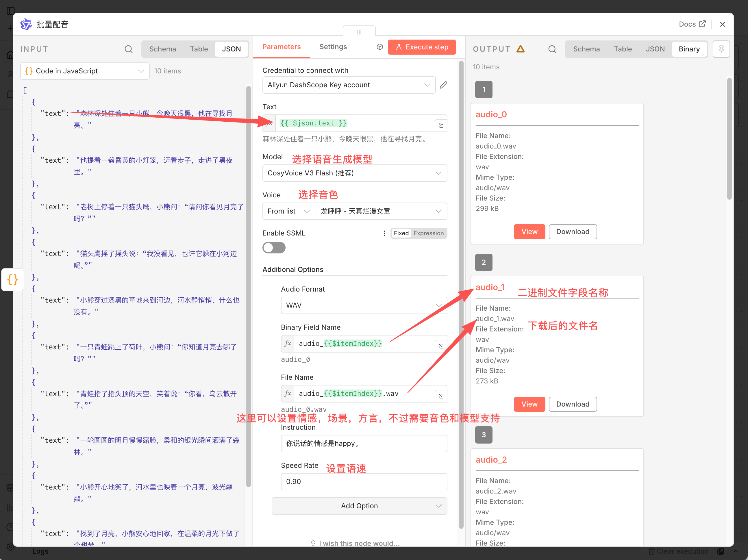This screenshot has height=560, width=748.
Task: Click the Speed Rate input field
Action: pyautogui.click(x=364, y=481)
